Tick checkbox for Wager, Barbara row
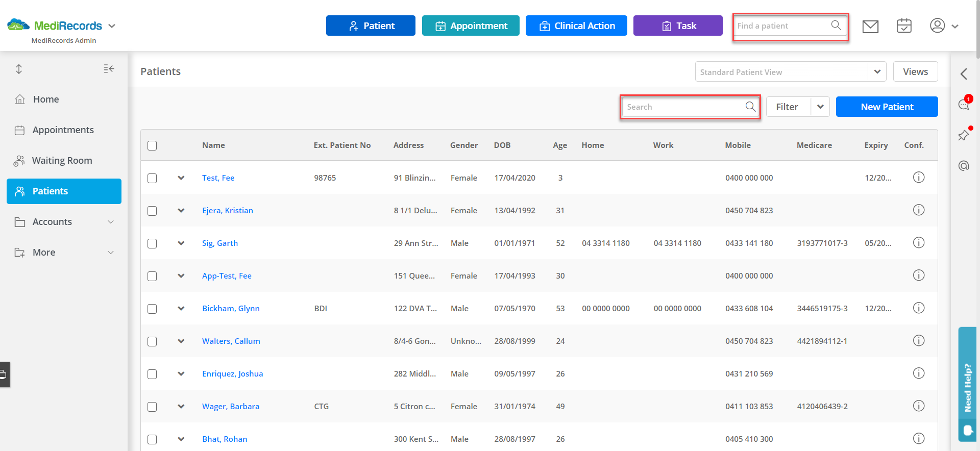The image size is (980, 451). point(152,407)
